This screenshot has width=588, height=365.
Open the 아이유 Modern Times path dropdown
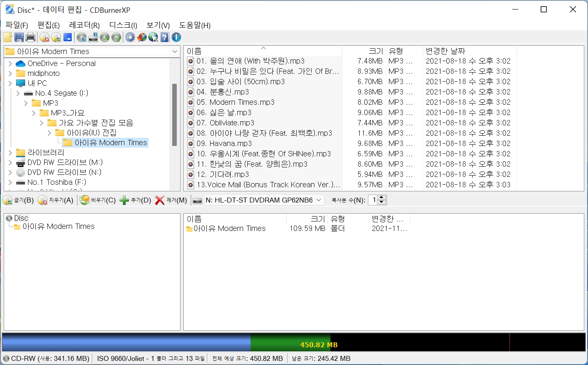(175, 52)
